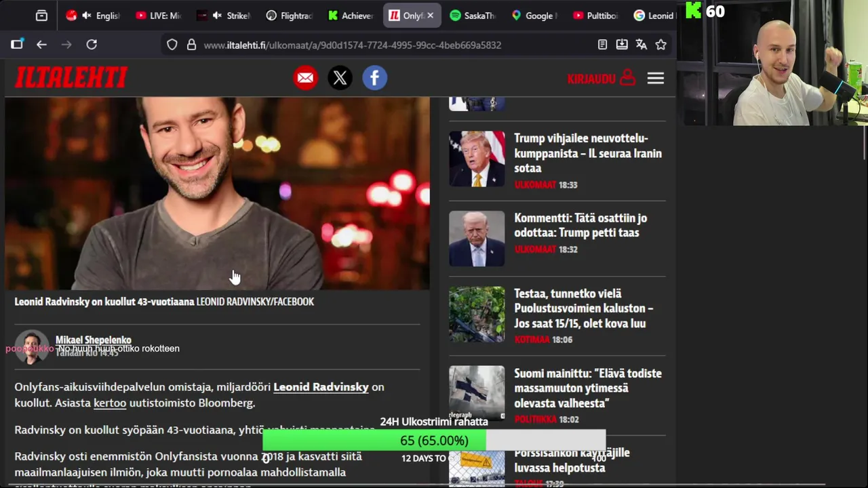The image size is (868, 488).
Task: Click the Trump flag thumbnail
Action: coord(477,159)
